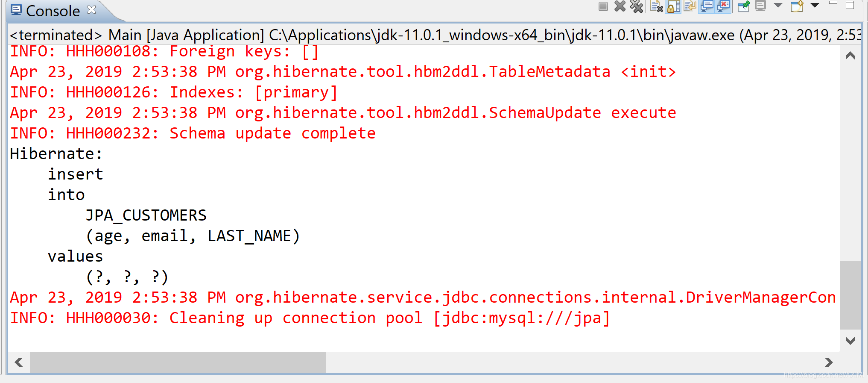Click the 'insert' SQL keyword line
Screen dimensions: 868x383
click(76, 174)
